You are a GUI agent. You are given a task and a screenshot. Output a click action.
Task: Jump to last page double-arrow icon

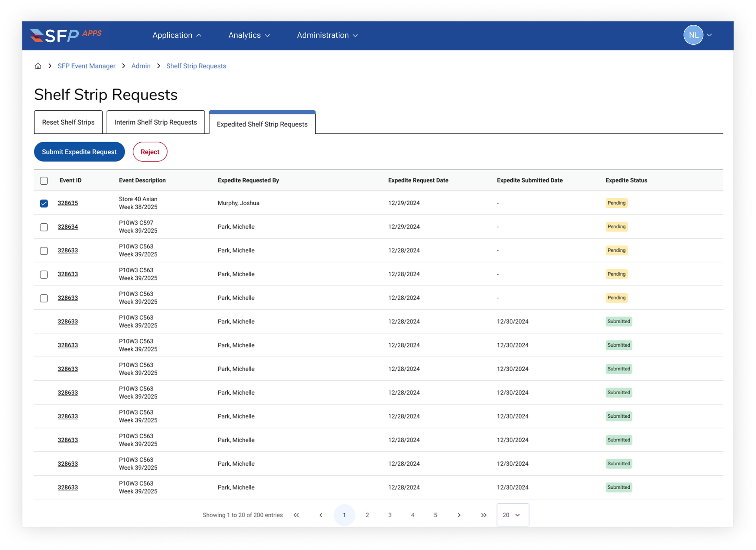(484, 515)
